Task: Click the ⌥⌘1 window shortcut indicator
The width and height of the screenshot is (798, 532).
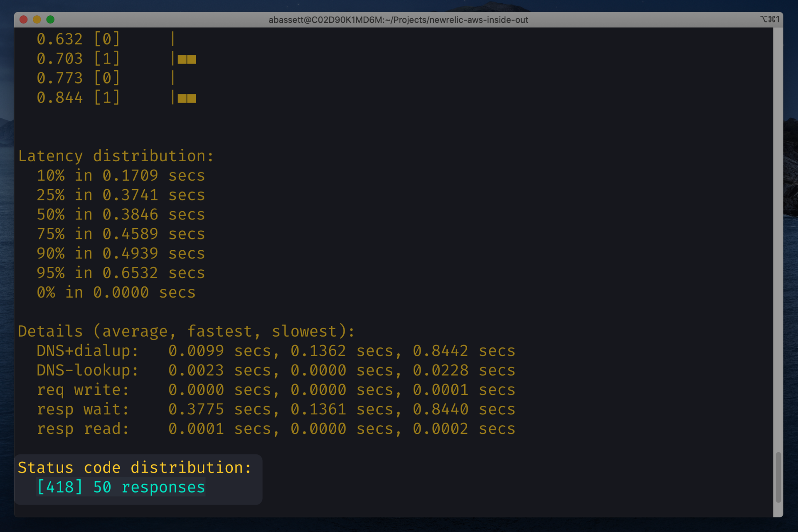Action: [x=769, y=19]
